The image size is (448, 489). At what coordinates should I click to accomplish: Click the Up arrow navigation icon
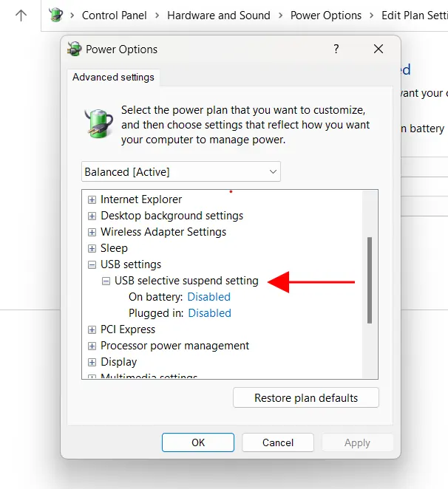(21, 16)
